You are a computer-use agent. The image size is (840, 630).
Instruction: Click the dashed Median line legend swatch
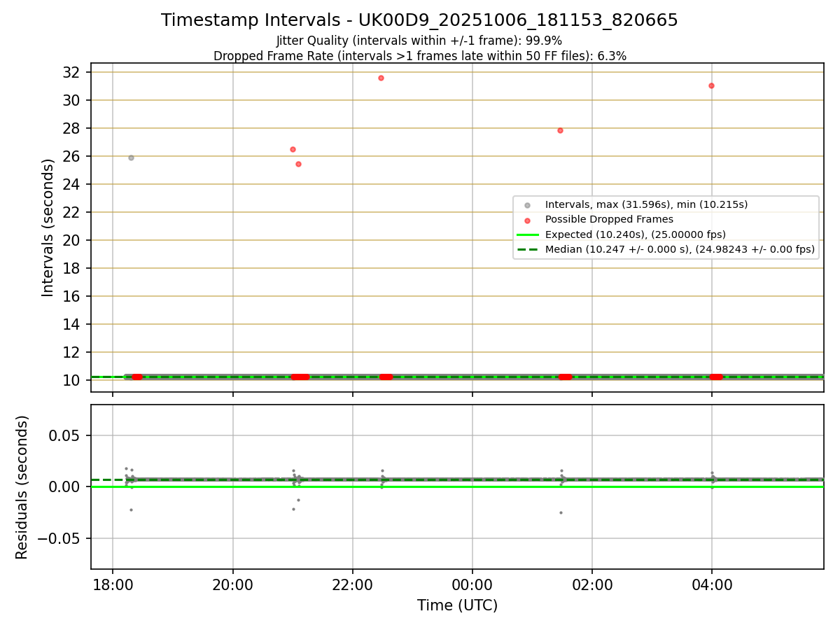[527, 249]
